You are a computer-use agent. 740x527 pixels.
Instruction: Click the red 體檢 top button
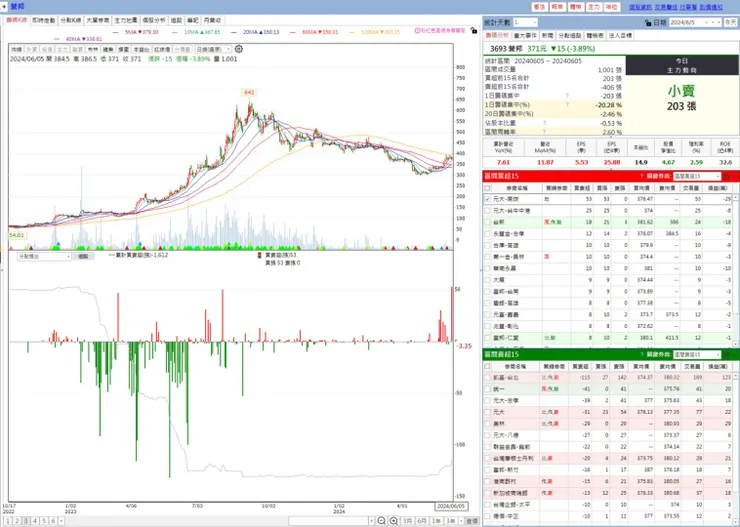(x=575, y=7)
